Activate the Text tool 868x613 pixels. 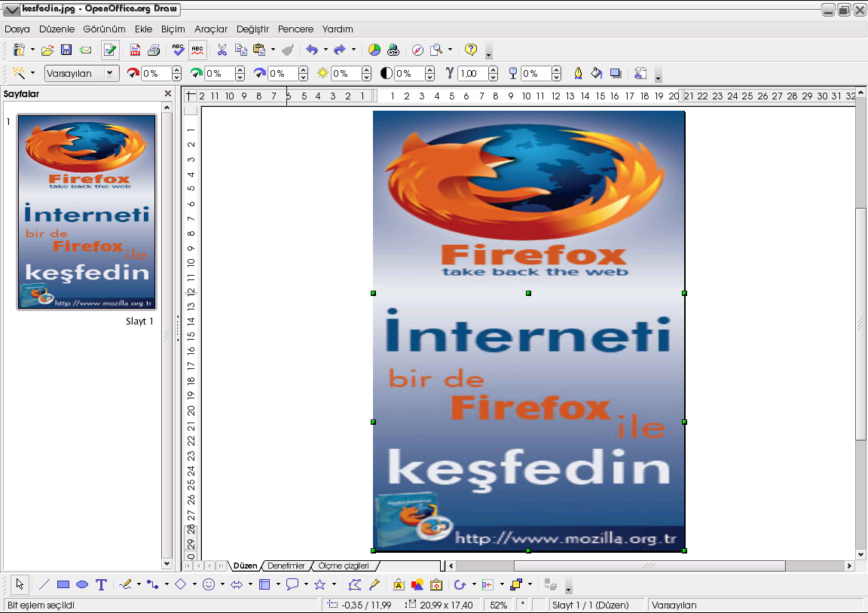pos(101,584)
